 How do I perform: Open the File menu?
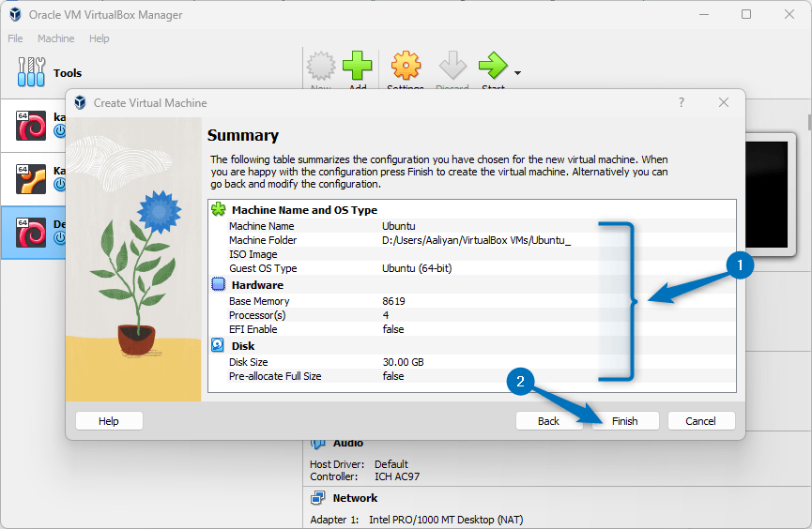[15, 38]
